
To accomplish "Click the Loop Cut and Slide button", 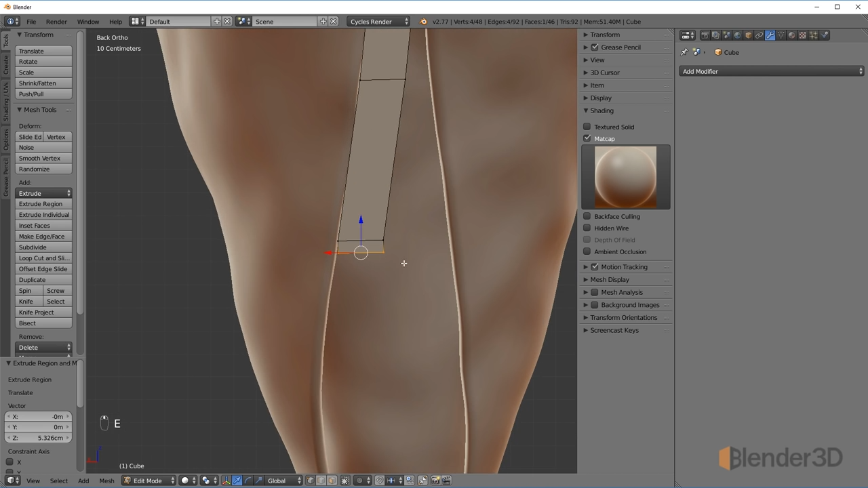I will click(44, 258).
